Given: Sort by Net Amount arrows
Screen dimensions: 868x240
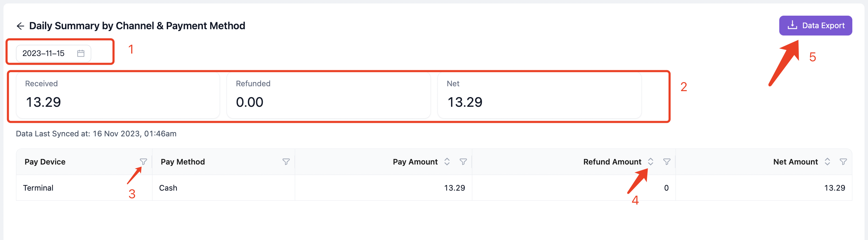Looking at the screenshot, I should tap(827, 162).
